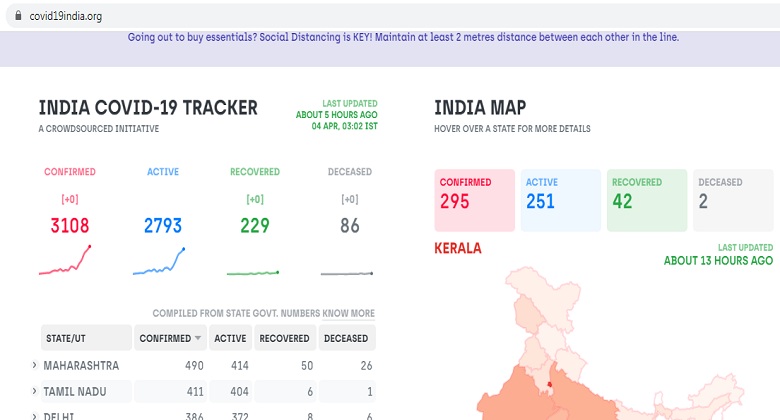The image size is (780, 420).
Task: Expand the Delhi row details
Action: tap(35, 415)
